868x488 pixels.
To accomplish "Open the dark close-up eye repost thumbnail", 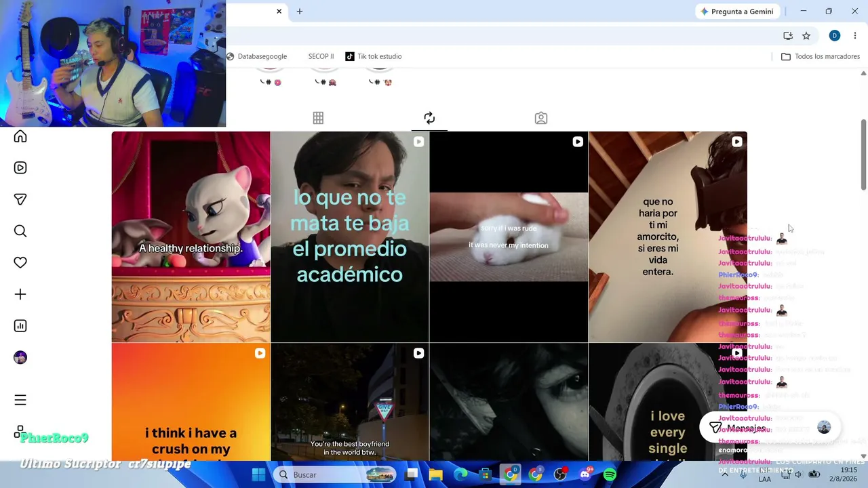I will [x=509, y=402].
